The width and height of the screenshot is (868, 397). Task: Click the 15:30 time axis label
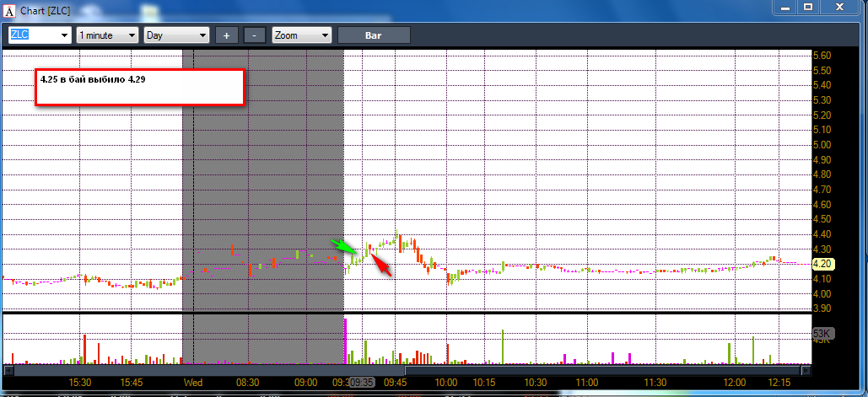point(79,383)
